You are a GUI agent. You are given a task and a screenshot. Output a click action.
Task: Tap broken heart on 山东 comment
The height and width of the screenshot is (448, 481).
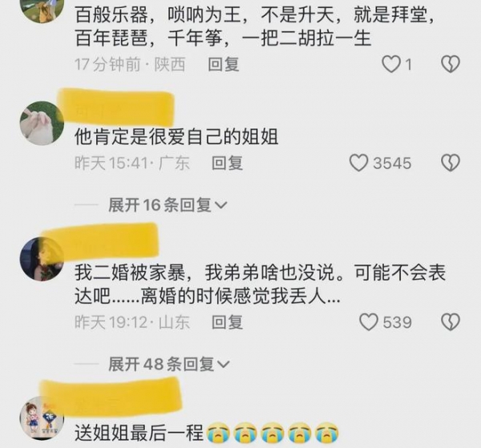pyautogui.click(x=451, y=322)
